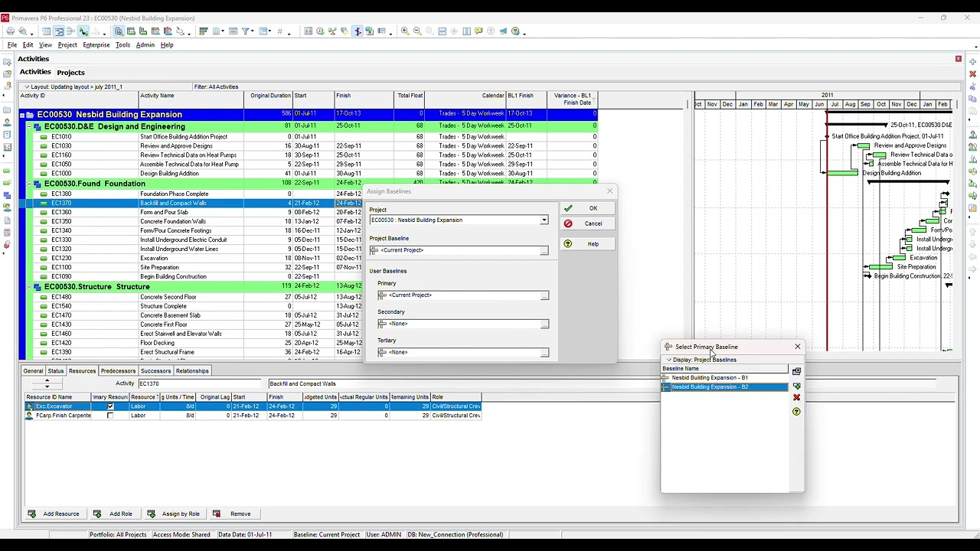Open Primary user baseline browse button
The height and width of the screenshot is (551, 980).
point(544,295)
